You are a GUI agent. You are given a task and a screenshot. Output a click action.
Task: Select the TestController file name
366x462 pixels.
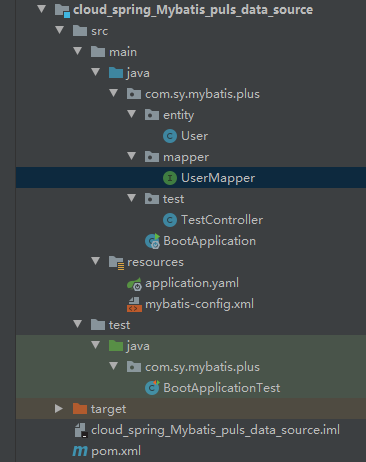(222, 220)
